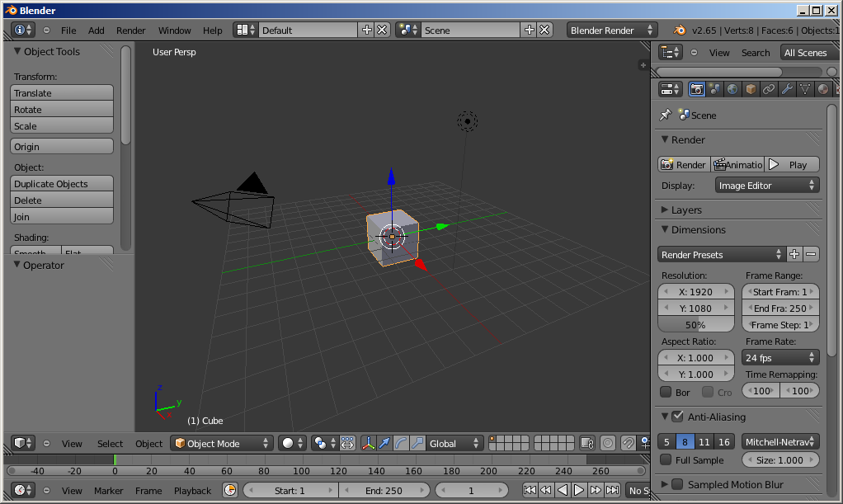Open the Modifiers wrench tab

coord(787,89)
